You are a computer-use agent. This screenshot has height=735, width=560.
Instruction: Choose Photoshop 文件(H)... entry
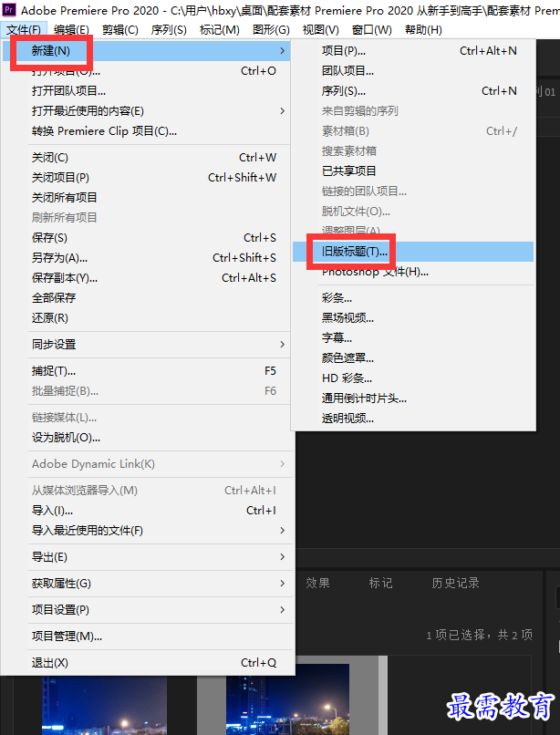tap(413, 272)
